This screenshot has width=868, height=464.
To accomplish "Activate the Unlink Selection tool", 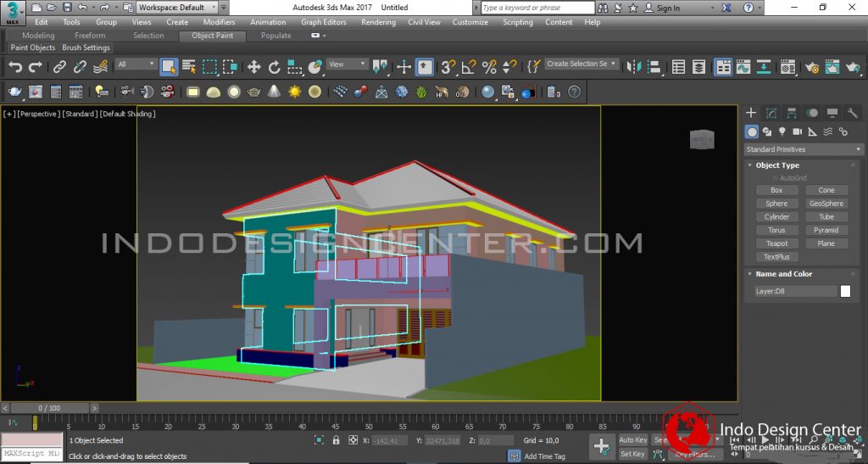I will click(80, 67).
